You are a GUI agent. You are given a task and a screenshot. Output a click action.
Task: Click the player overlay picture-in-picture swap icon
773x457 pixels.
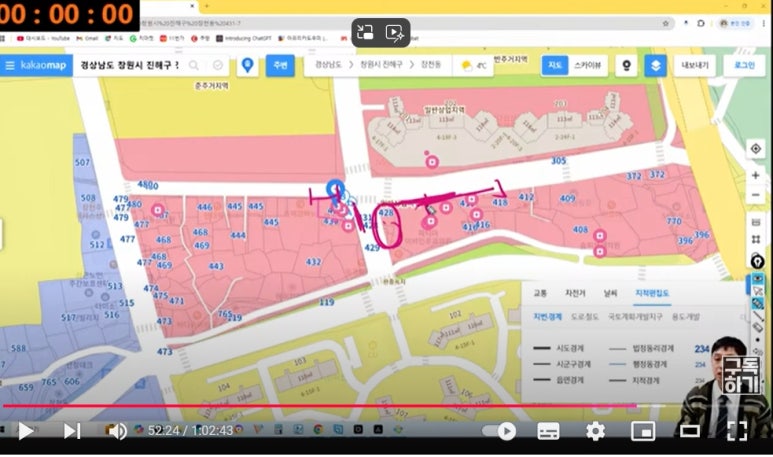365,33
